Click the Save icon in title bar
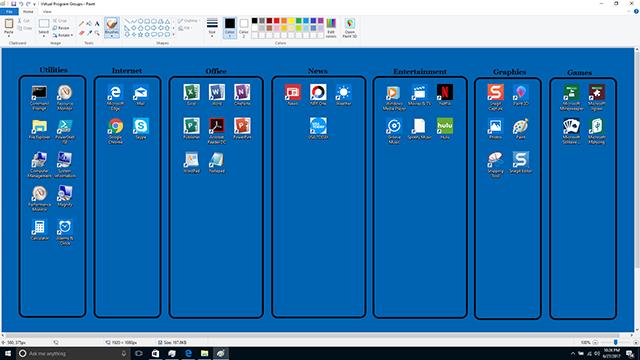 pos(13,4)
